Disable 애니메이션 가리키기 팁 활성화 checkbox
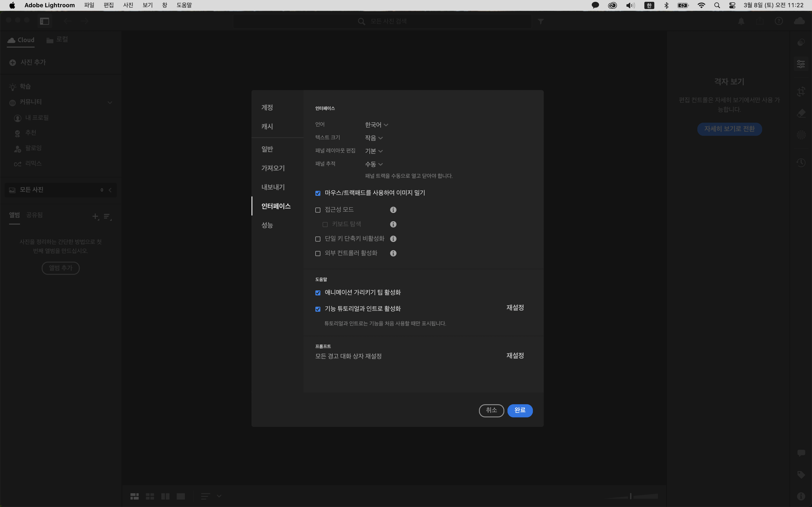 tap(318, 293)
